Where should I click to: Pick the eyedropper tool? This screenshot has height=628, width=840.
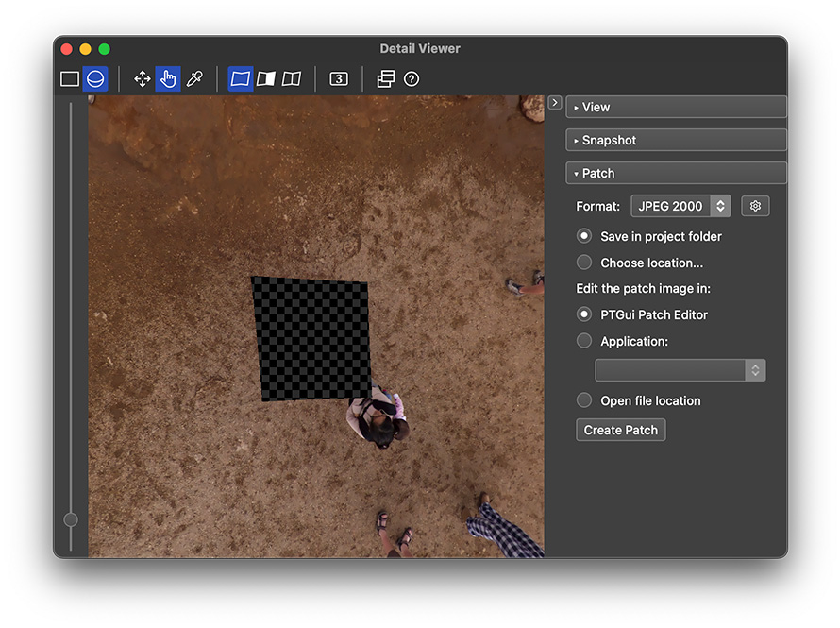point(193,78)
